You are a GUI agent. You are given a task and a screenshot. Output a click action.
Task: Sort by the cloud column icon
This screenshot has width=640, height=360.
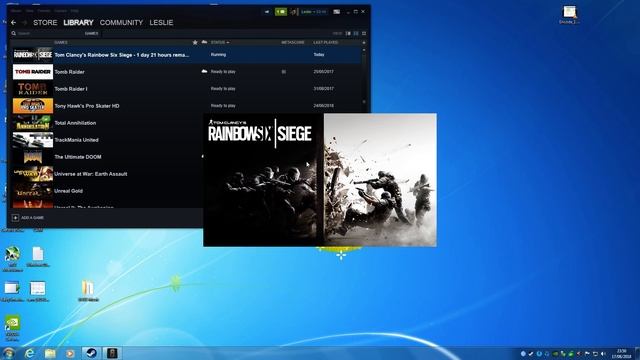click(204, 42)
